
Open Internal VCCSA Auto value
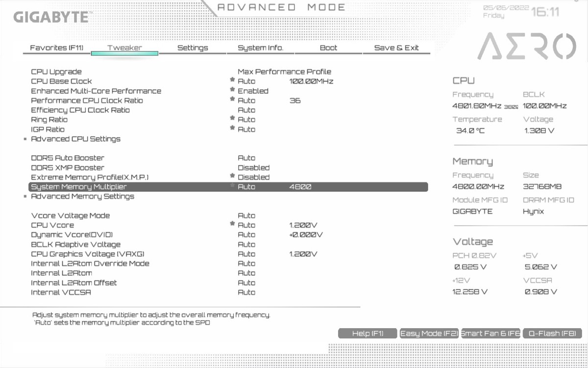tap(246, 292)
